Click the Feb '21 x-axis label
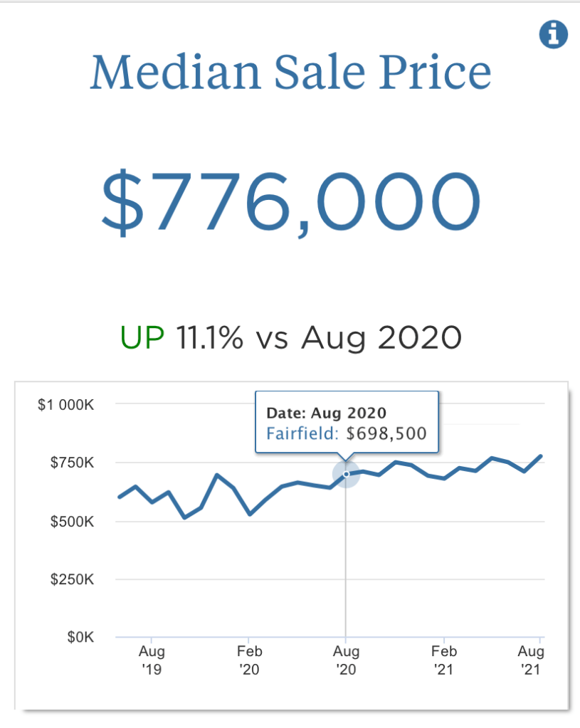This screenshot has height=728, width=580. click(444, 660)
